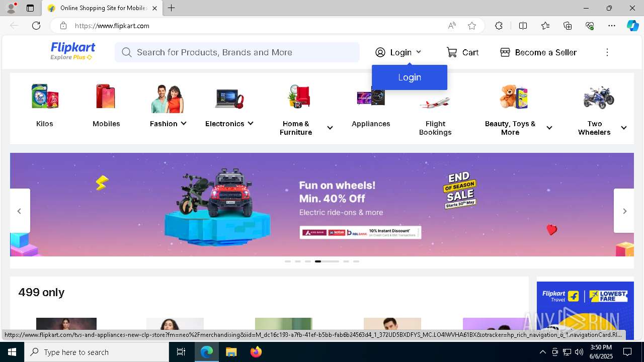Go back in browser

14,26
